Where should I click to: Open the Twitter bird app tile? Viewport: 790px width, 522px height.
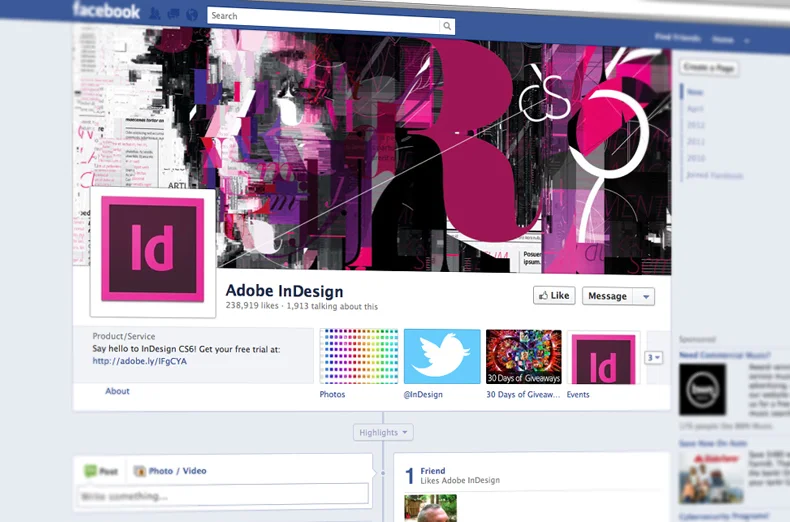point(442,356)
